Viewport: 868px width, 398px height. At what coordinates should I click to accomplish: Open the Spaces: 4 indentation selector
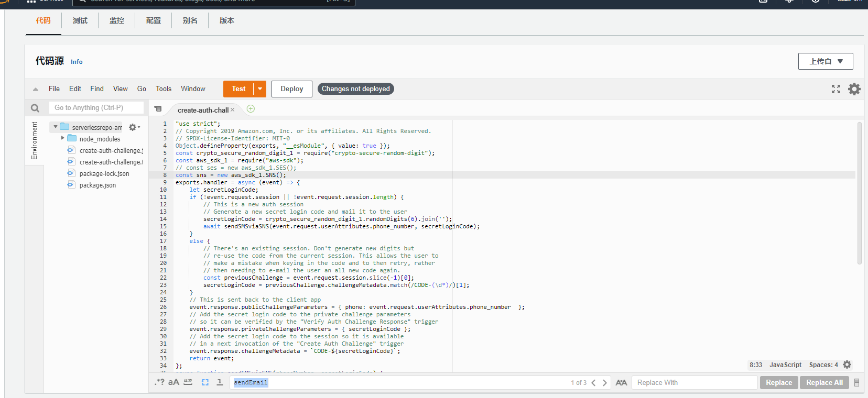[823, 365]
